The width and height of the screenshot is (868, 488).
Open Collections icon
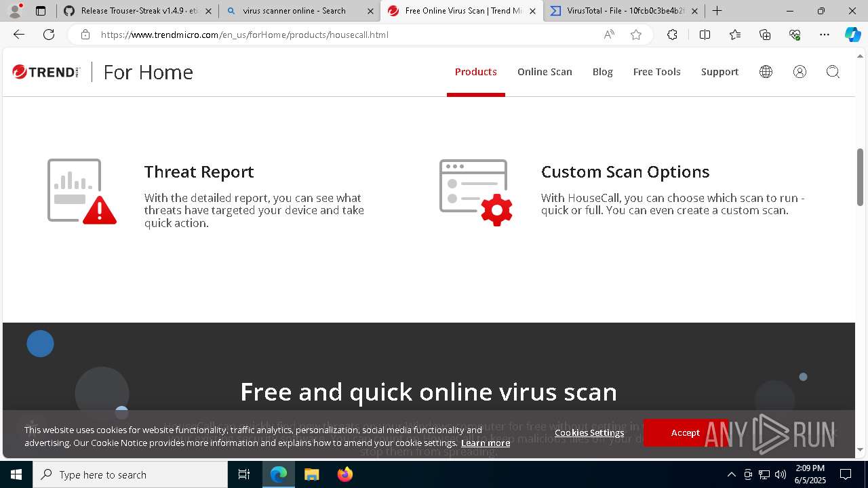pyautogui.click(x=765, y=35)
